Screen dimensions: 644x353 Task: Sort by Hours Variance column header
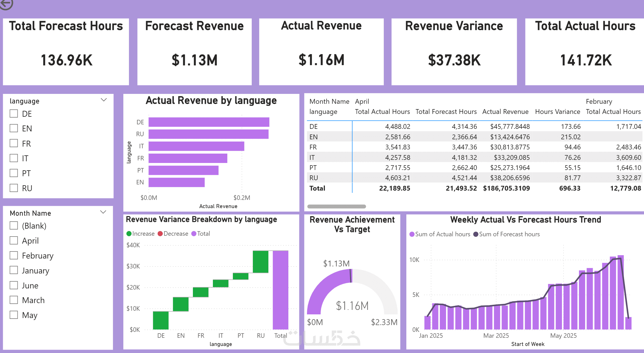[557, 112]
